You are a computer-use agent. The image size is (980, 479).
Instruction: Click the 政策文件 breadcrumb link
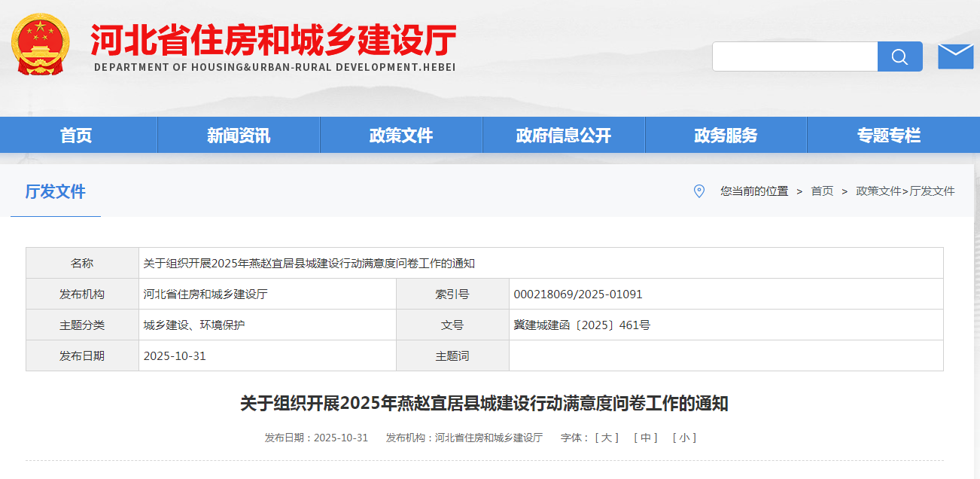click(878, 191)
